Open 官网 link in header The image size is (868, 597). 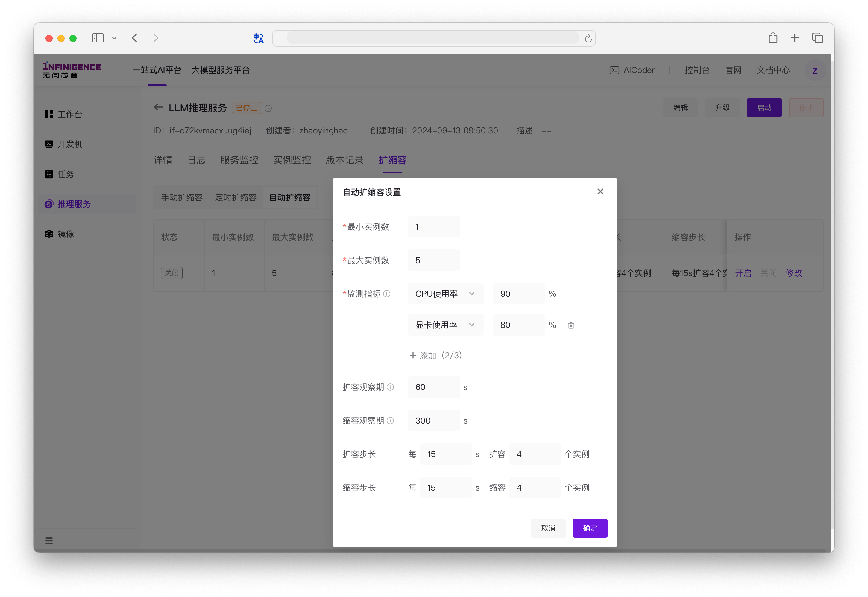click(733, 70)
